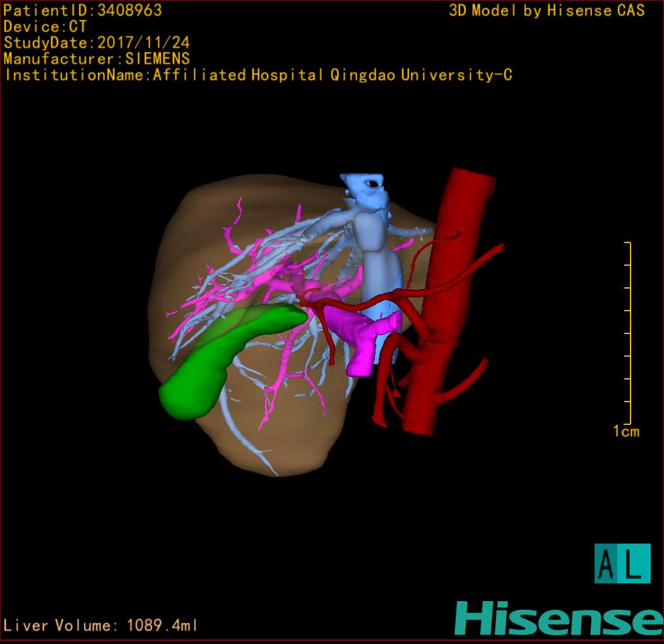Click the Device:CT label
Screen dimensions: 664x644
45,27
